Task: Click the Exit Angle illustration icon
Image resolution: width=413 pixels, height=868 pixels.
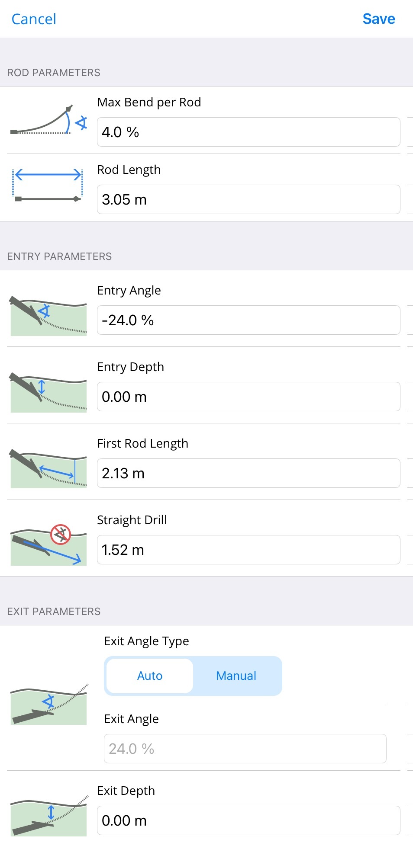Action: click(49, 704)
